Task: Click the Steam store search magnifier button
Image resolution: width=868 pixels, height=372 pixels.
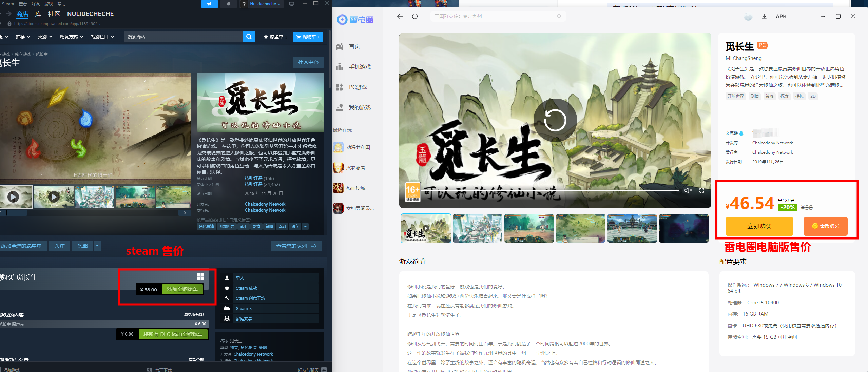Action: pos(249,37)
